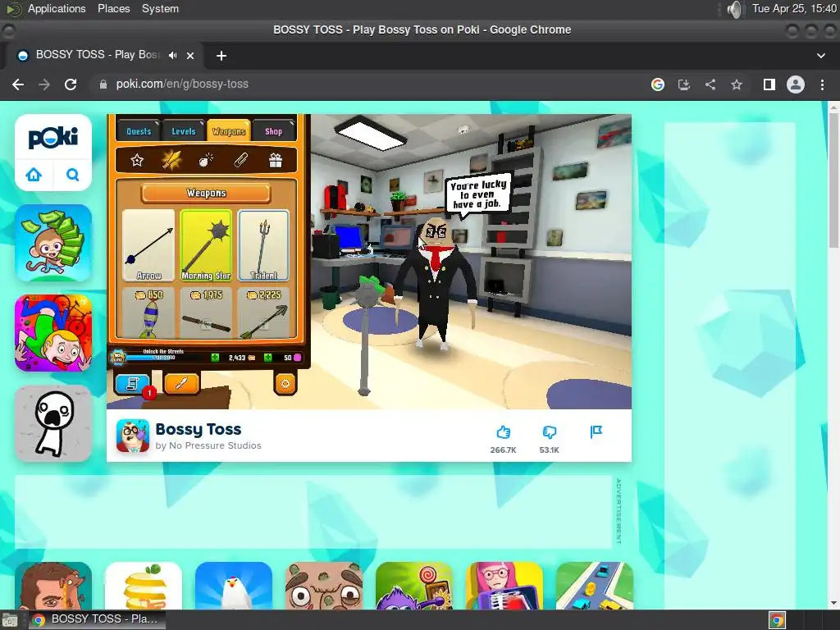840x630 pixels.
Task: Open Chrome profile avatar
Action: [x=796, y=84]
